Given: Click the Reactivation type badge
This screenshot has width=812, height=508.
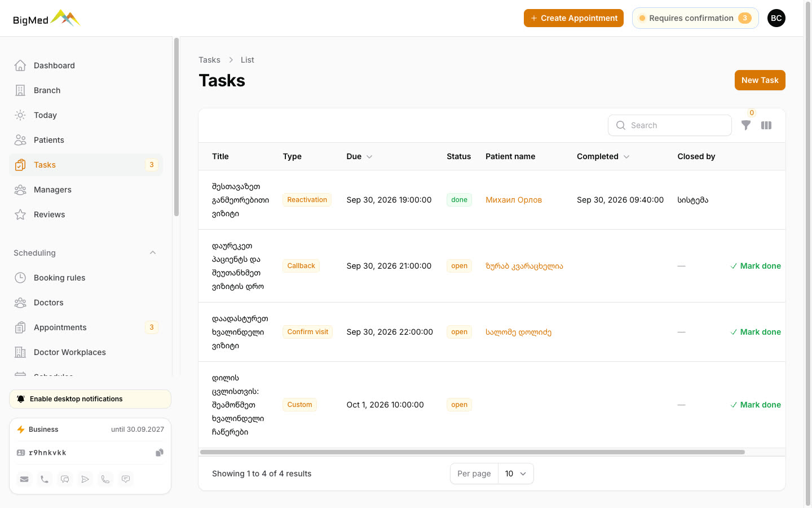Looking at the screenshot, I should tap(307, 200).
